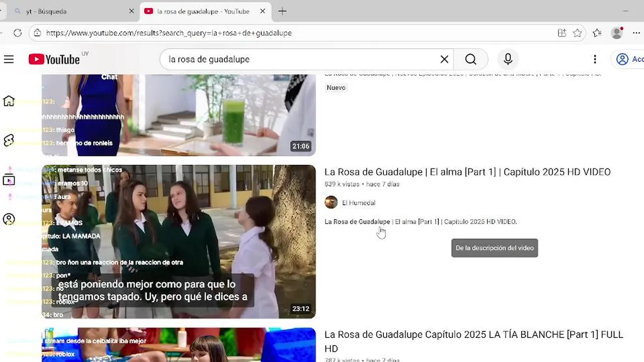Close the 'la rosa de guadalupe' YouTube tab

click(x=263, y=11)
